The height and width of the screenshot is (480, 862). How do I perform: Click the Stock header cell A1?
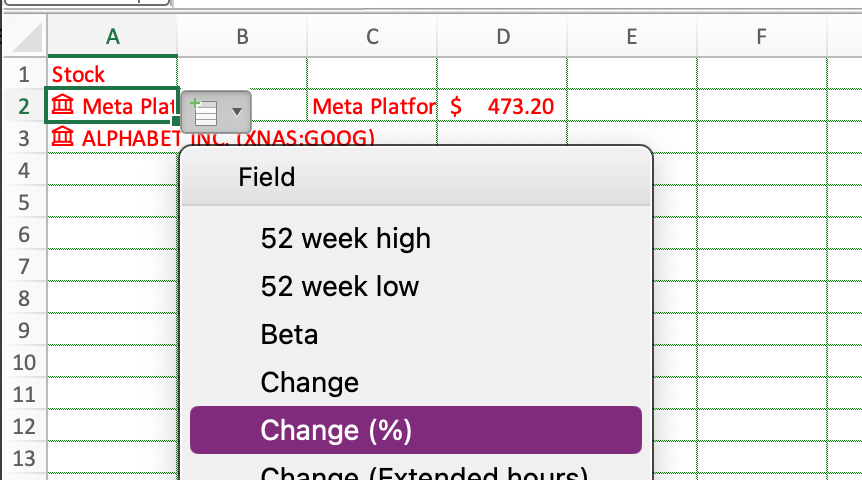[x=112, y=74]
